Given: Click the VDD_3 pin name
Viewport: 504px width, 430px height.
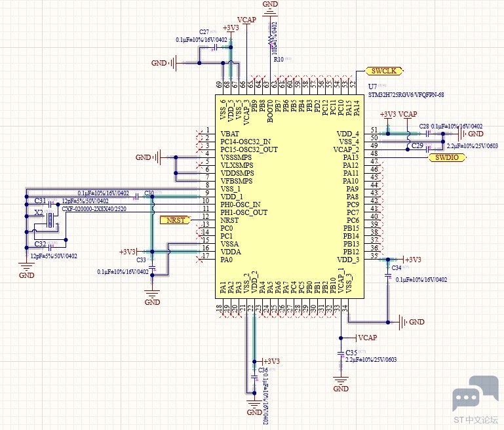Looking at the screenshot, I should (348, 260).
